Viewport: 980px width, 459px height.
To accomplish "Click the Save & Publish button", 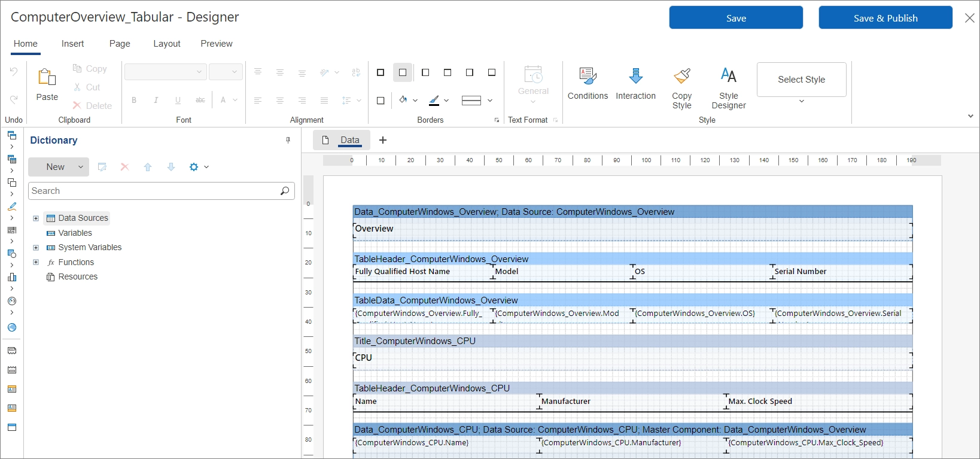I will (x=885, y=18).
